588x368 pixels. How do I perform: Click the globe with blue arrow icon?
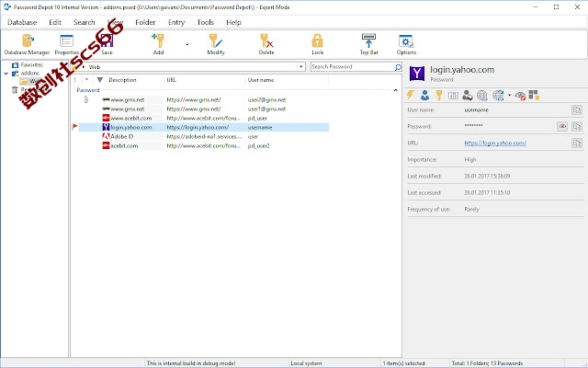coord(498,96)
